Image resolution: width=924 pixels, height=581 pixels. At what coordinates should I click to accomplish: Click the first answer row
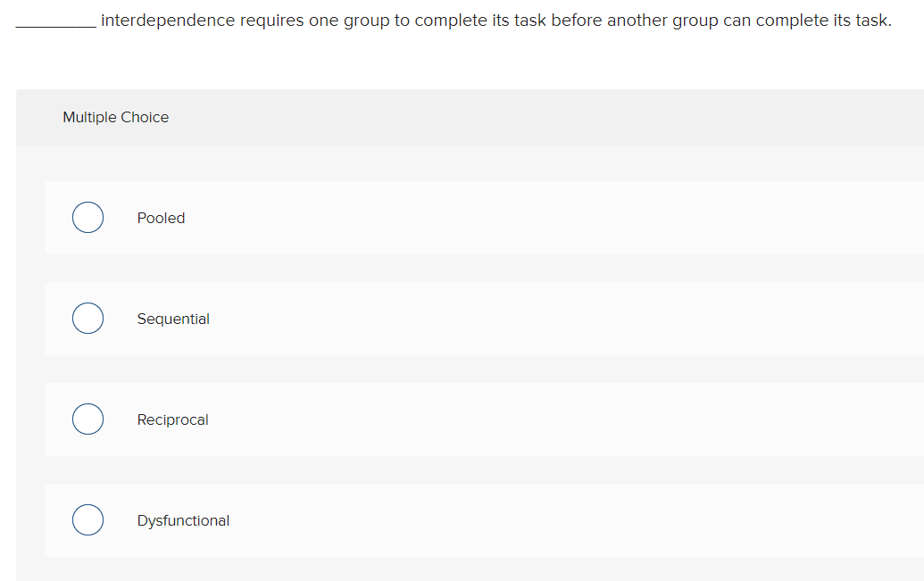(x=446, y=217)
